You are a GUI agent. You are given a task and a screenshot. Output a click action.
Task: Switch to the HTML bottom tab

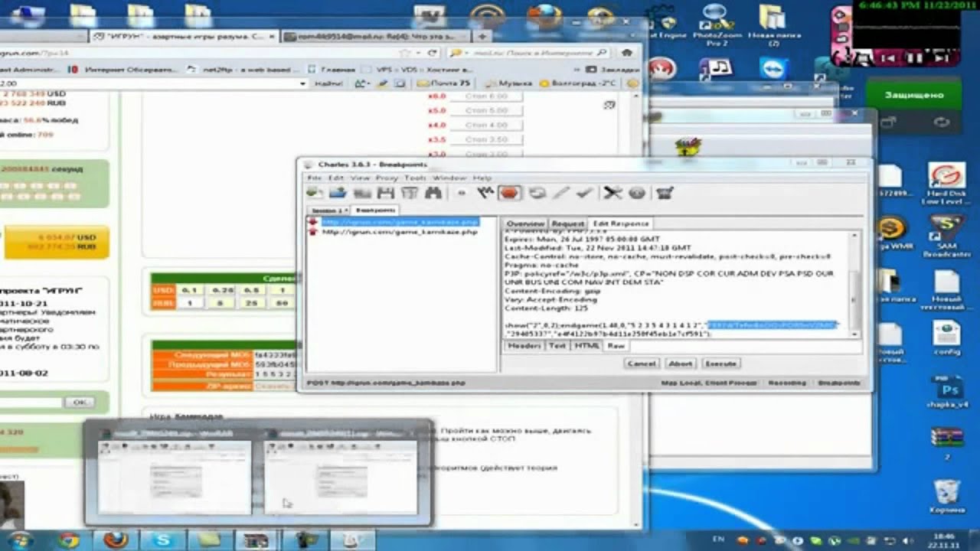click(587, 346)
